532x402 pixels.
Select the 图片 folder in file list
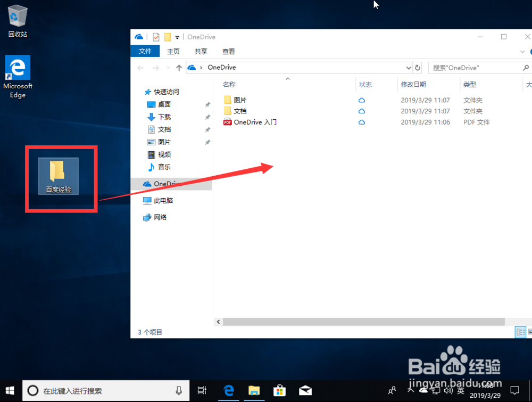pyautogui.click(x=235, y=100)
